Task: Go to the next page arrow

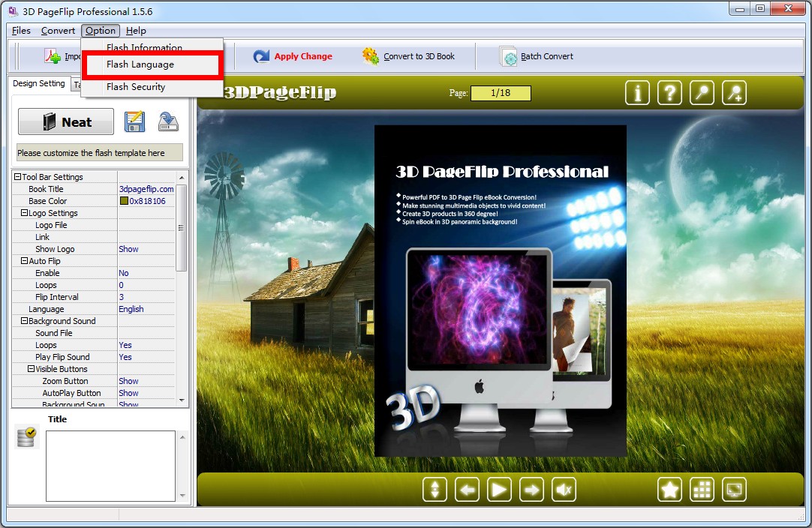Action: [532, 489]
